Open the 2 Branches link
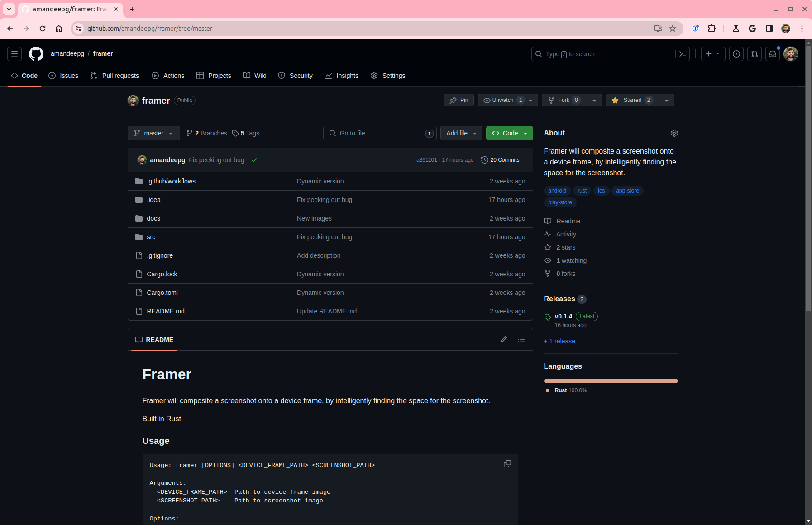The width and height of the screenshot is (812, 525). [x=207, y=133]
